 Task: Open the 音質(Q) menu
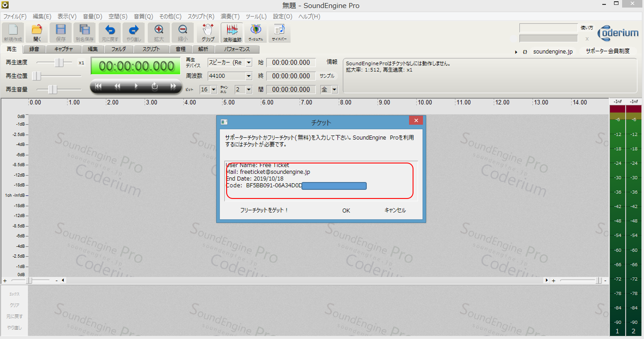[143, 16]
